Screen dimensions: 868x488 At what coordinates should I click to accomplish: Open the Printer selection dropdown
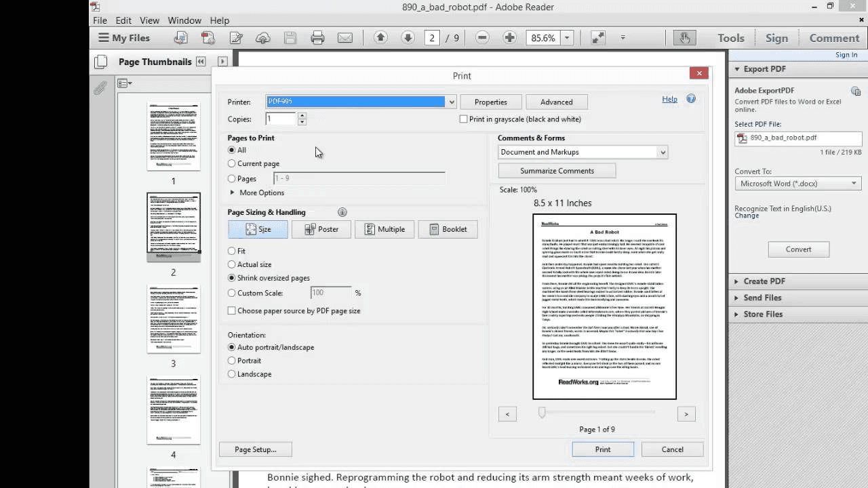coord(361,102)
